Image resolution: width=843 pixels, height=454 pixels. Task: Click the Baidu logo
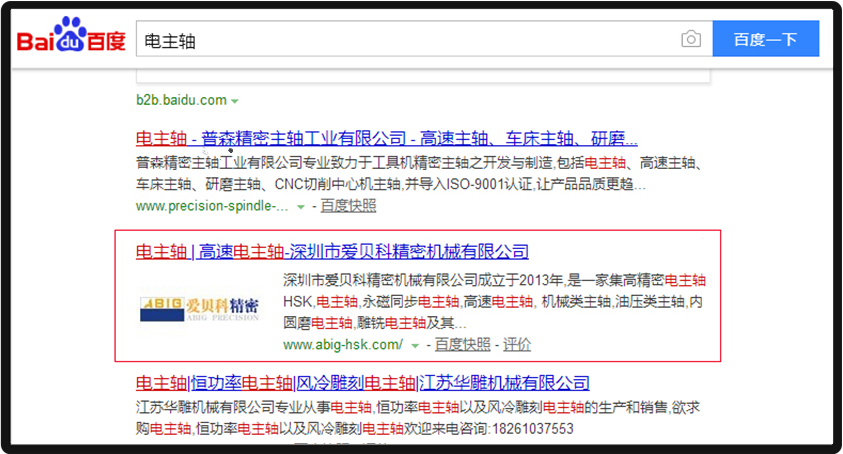tap(71, 39)
